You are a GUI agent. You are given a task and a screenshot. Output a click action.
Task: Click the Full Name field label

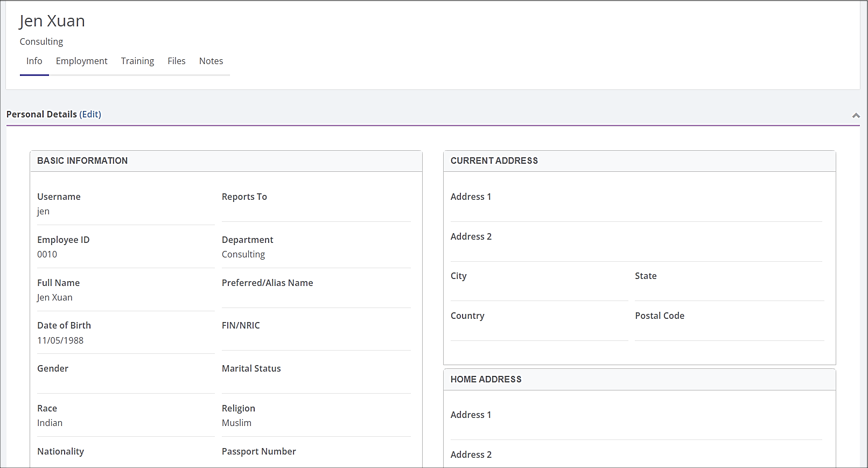(x=59, y=283)
